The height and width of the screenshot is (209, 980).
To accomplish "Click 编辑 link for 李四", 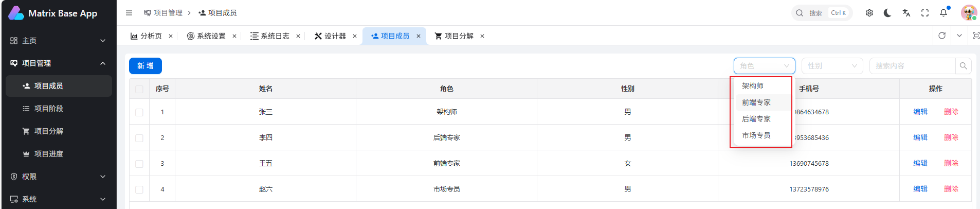I will (920, 137).
